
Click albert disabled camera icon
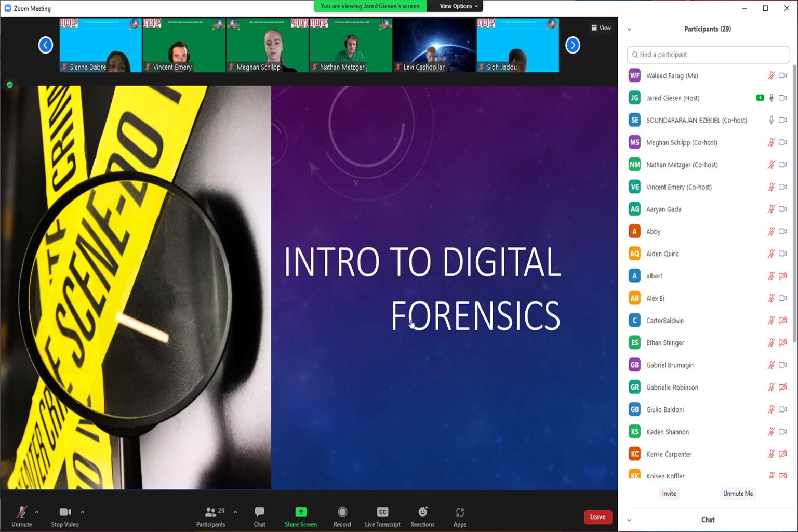pos(783,276)
